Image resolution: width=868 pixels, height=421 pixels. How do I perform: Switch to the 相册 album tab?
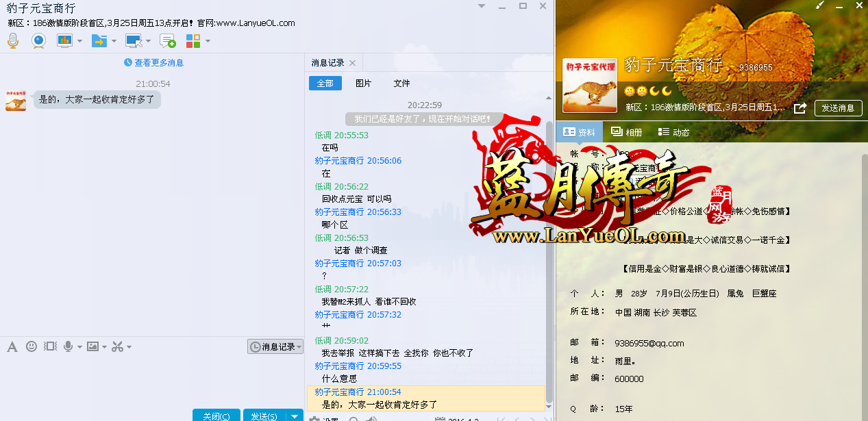coord(625,132)
